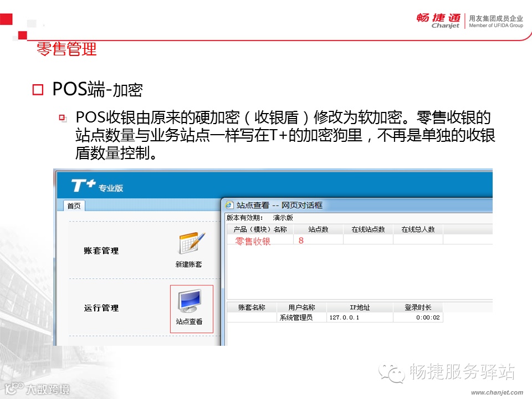Click the IE icon in dialog title
This screenshot has width=532, height=399.
(229, 205)
